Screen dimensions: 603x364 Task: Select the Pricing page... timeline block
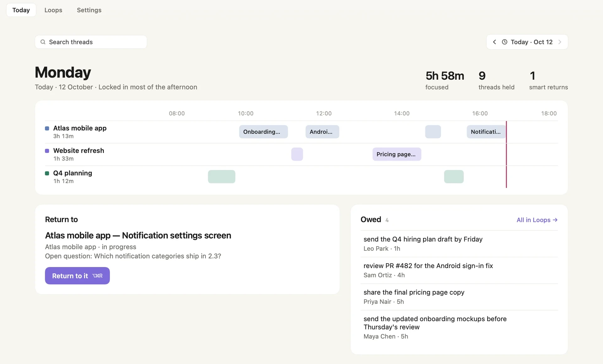[x=397, y=154]
